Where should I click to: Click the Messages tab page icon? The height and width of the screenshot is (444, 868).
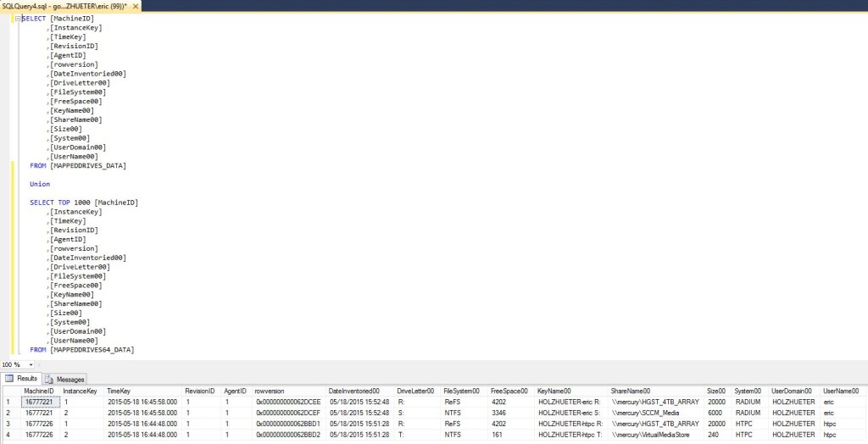(x=49, y=380)
